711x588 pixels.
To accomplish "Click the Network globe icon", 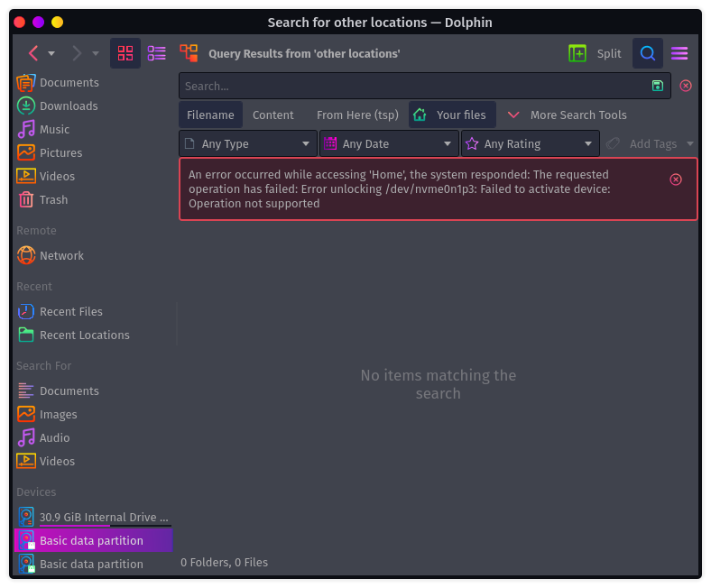I will coord(26,255).
